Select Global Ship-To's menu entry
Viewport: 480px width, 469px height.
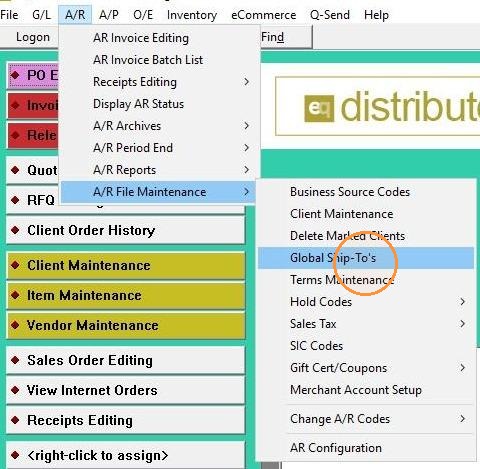coord(366,258)
